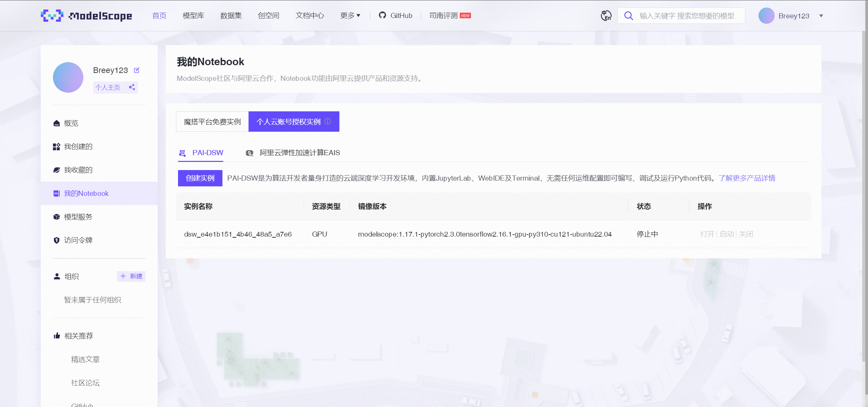Click the 我收藏的 planet icon
Viewport: 868px width, 407px height.
click(57, 170)
